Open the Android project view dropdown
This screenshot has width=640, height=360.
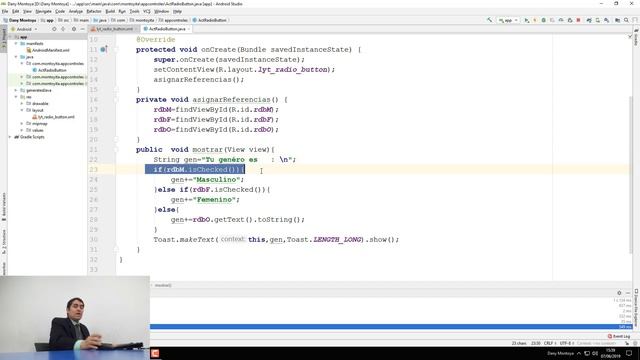(x=24, y=29)
